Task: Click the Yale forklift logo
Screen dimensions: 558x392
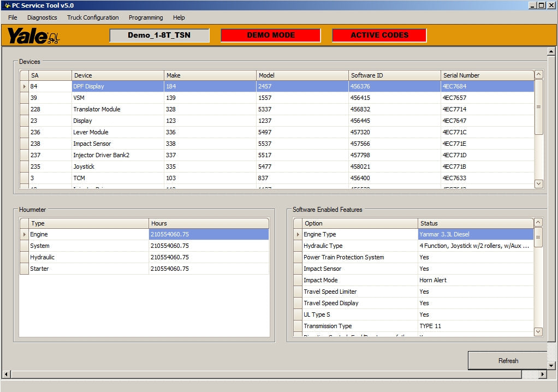Action: (x=33, y=36)
